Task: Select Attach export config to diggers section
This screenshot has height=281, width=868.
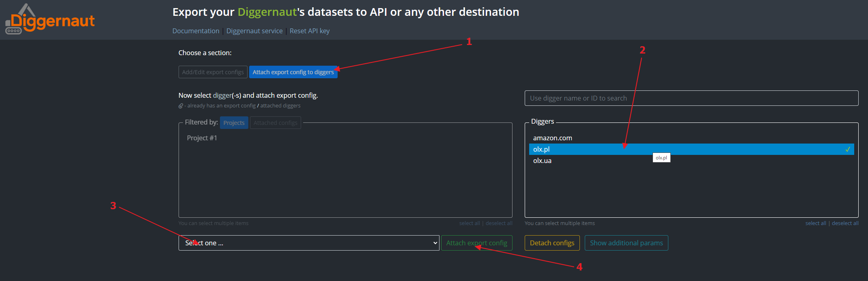Action: coord(293,72)
